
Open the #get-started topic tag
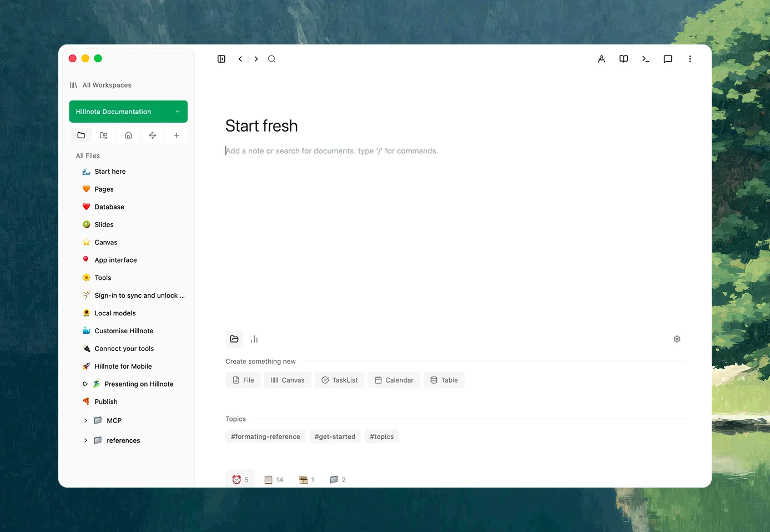tap(335, 436)
